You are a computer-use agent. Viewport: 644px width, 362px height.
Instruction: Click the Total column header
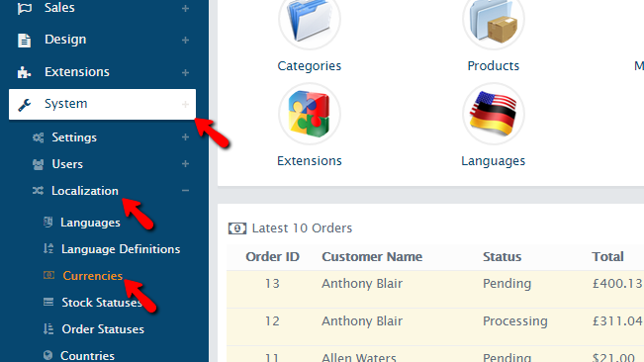tap(607, 257)
